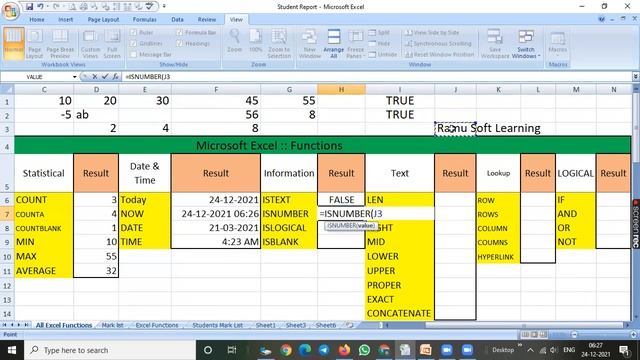Toggle the Ruler checkbox
This screenshot has width=640, height=360.
(x=133, y=32)
